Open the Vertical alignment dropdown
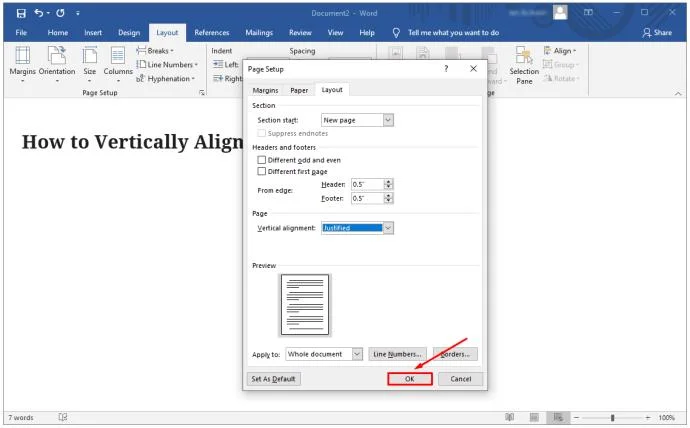This screenshot has height=428, width=690. 357,228
